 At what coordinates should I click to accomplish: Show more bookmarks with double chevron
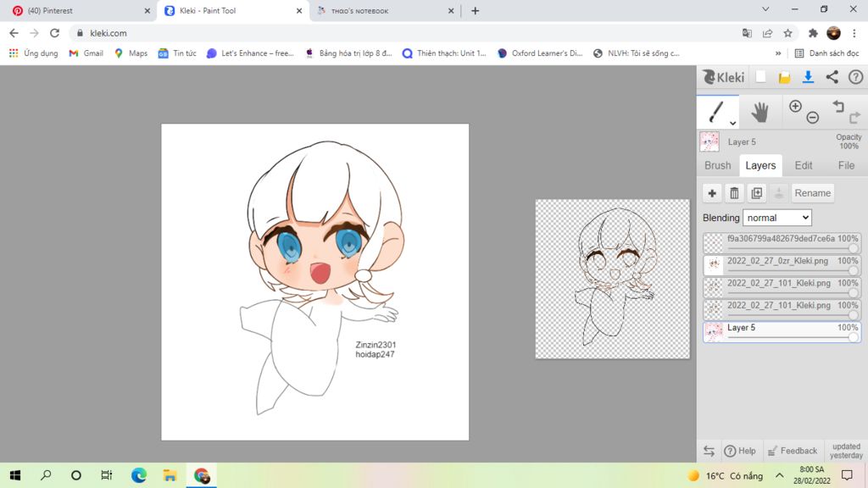coord(778,53)
